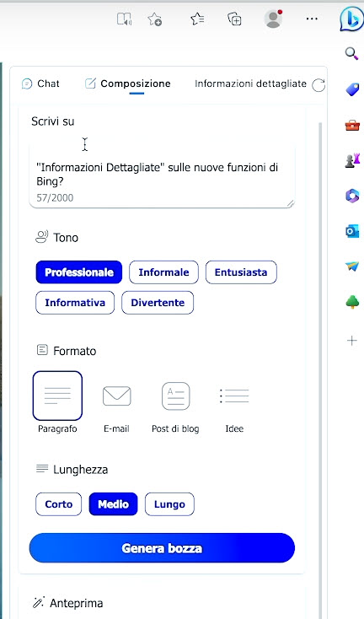
Task: Add this page to favorites star icon
Action: point(154,19)
